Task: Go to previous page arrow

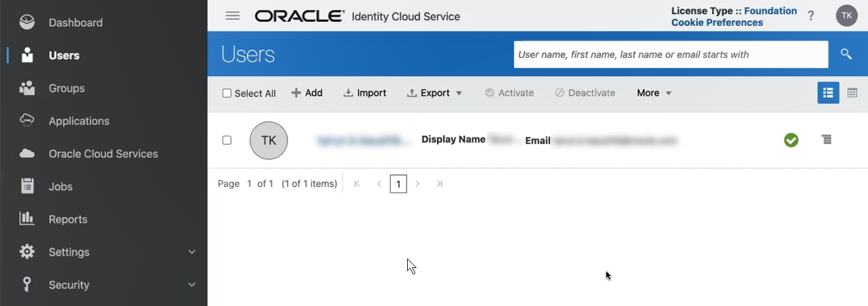Action: click(379, 184)
